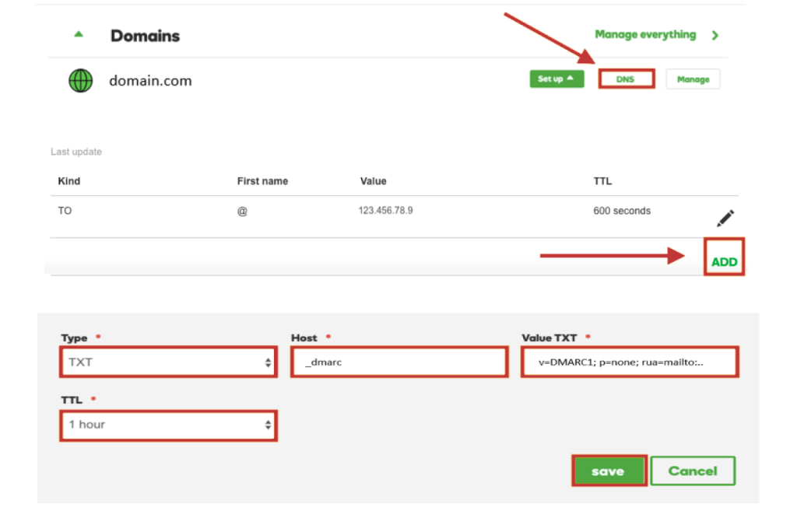Cancel the record creation
Viewport: 797px width, 532px height.
692,471
